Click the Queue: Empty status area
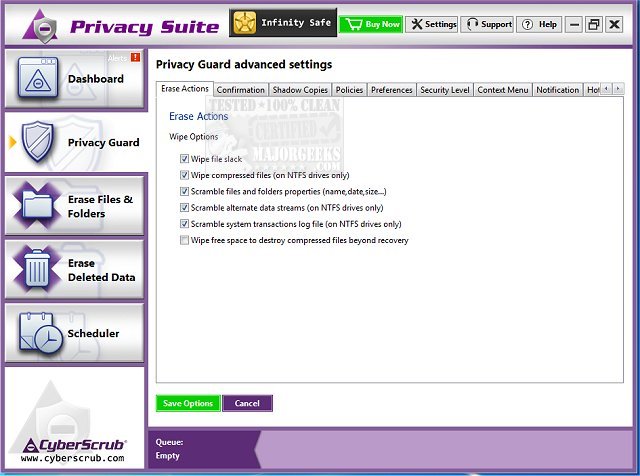This screenshot has width=640, height=476. click(x=204, y=449)
